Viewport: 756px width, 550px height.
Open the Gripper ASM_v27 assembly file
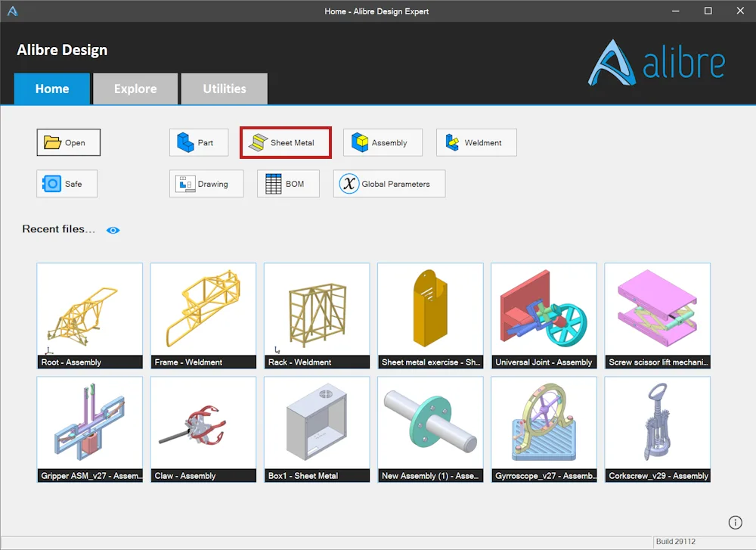90,430
